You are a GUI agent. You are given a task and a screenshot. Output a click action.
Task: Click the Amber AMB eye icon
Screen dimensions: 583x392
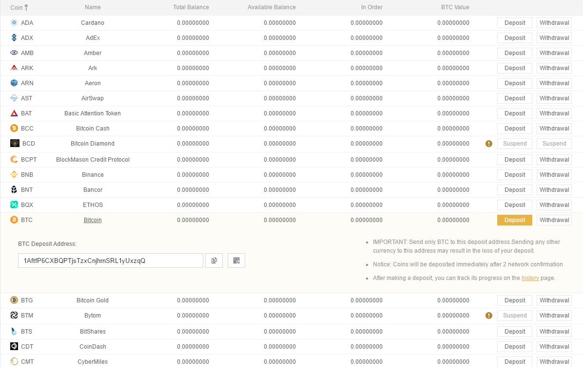coord(14,53)
